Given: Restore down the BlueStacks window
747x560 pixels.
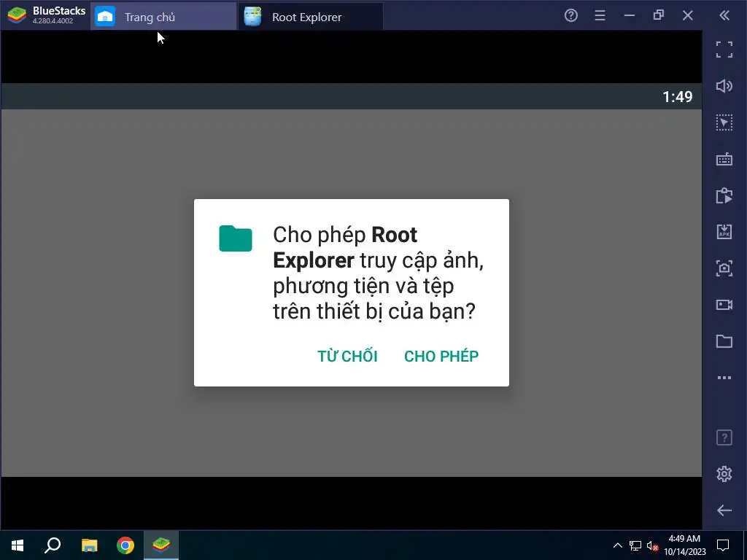Looking at the screenshot, I should pos(659,16).
